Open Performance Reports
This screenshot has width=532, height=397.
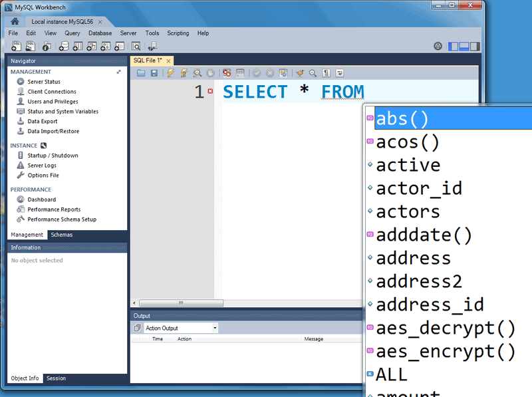coord(54,209)
